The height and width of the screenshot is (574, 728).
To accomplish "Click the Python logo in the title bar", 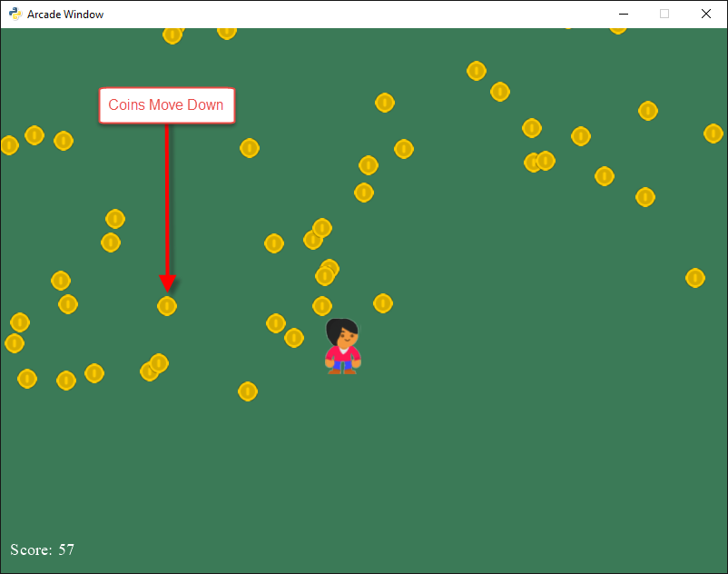I will pyautogui.click(x=15, y=14).
